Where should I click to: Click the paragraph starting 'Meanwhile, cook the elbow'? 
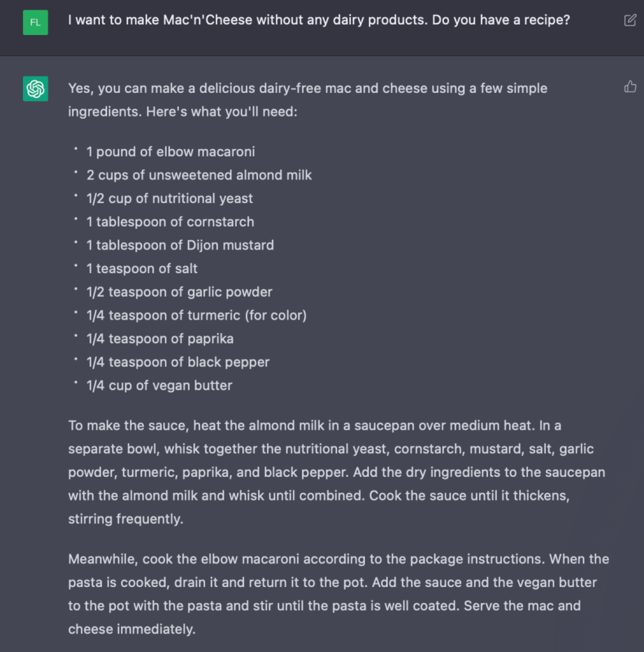pos(338,594)
